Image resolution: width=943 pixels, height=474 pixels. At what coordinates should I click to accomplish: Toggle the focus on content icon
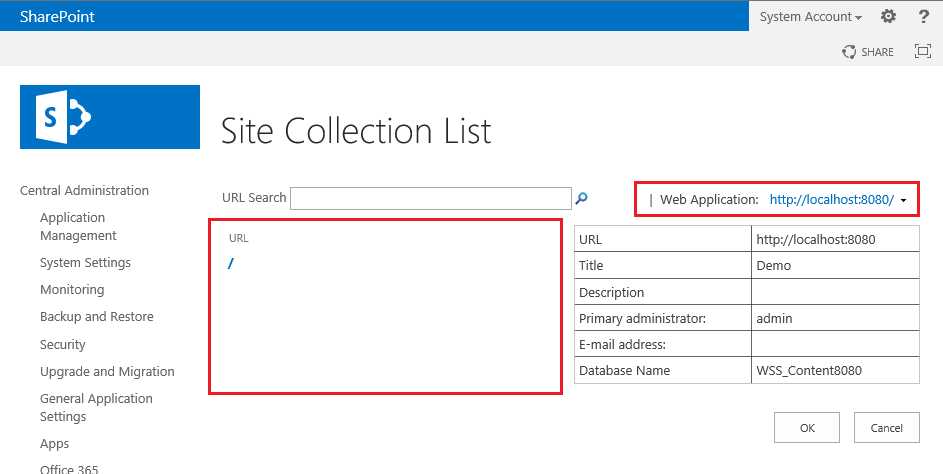[x=923, y=51]
